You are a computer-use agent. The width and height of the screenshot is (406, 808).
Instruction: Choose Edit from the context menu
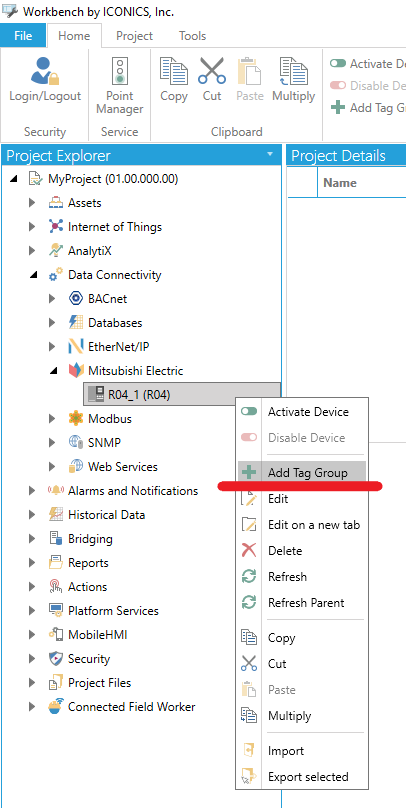click(x=302, y=499)
